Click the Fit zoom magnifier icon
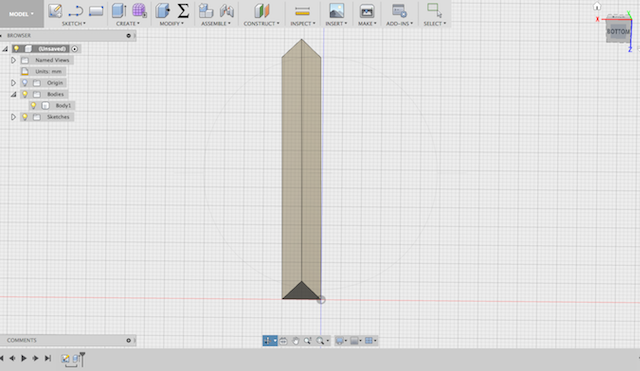Viewport: 640px width, 371px height. [320, 341]
